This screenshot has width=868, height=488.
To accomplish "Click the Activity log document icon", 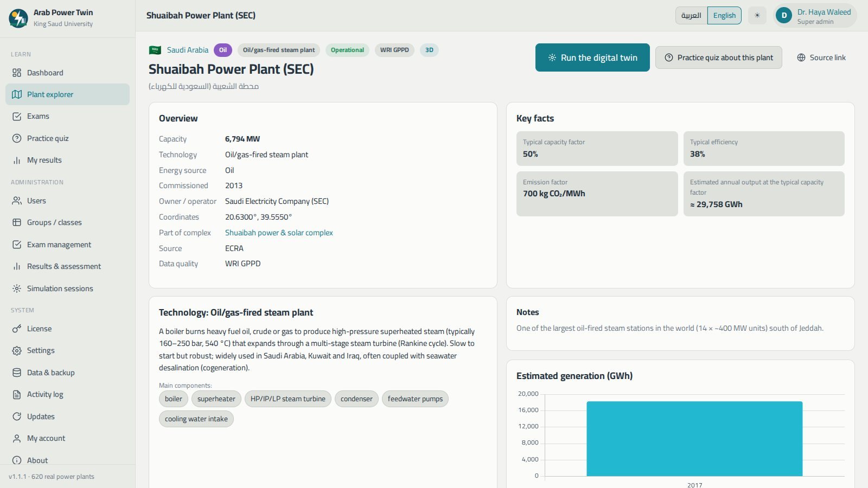I will click(17, 394).
